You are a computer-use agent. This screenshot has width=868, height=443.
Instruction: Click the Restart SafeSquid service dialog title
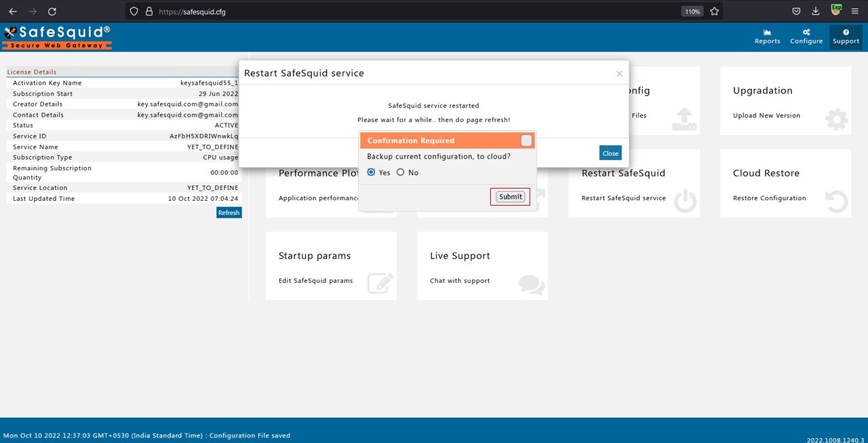coord(304,73)
